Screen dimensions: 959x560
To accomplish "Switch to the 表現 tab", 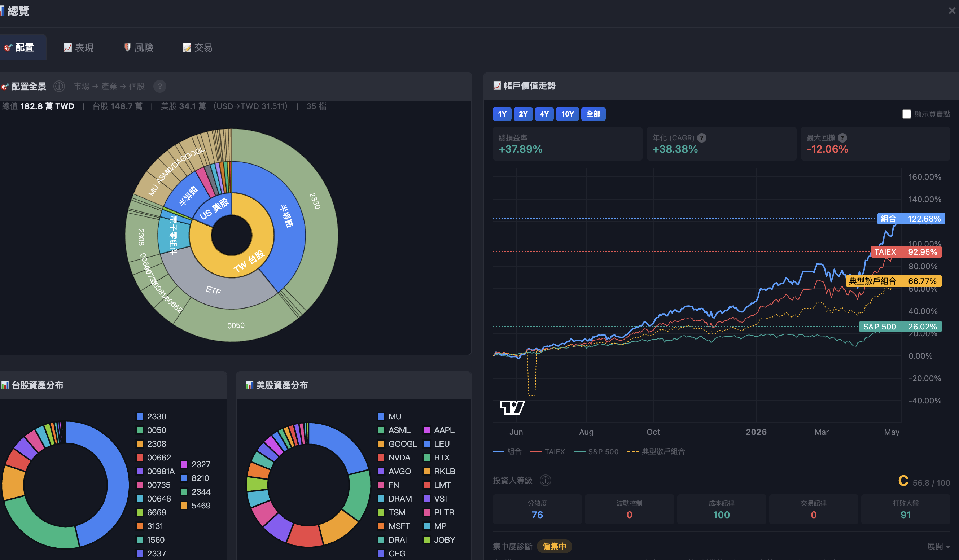I will 79,48.
